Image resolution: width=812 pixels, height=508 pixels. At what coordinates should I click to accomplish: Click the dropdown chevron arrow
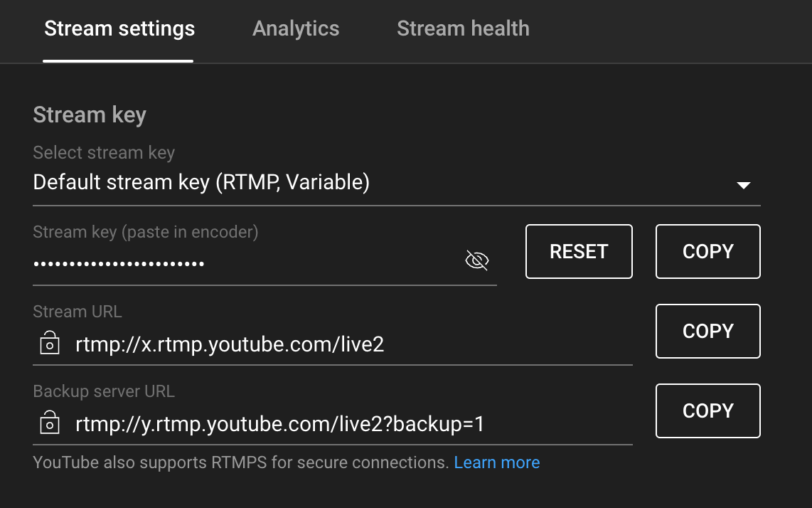tap(744, 185)
